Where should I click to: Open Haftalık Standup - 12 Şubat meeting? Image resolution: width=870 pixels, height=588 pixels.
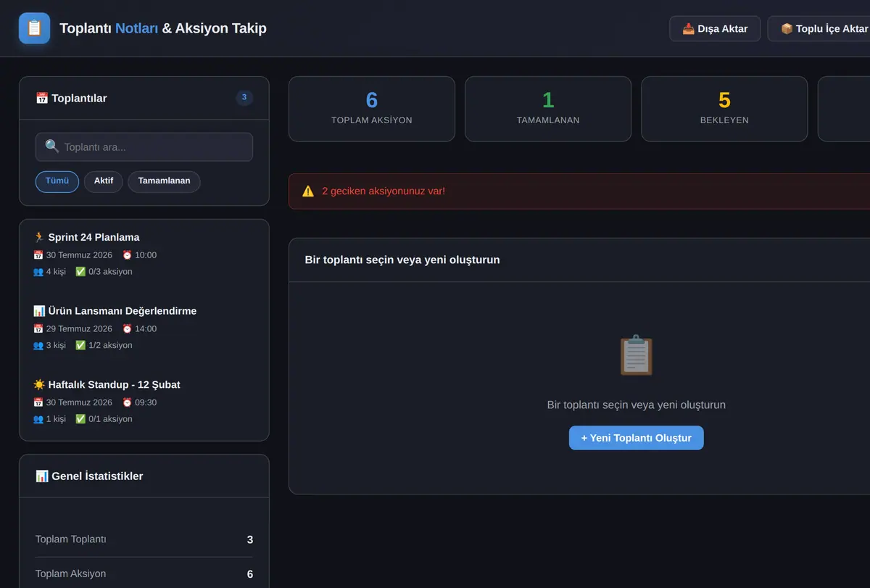click(x=144, y=403)
